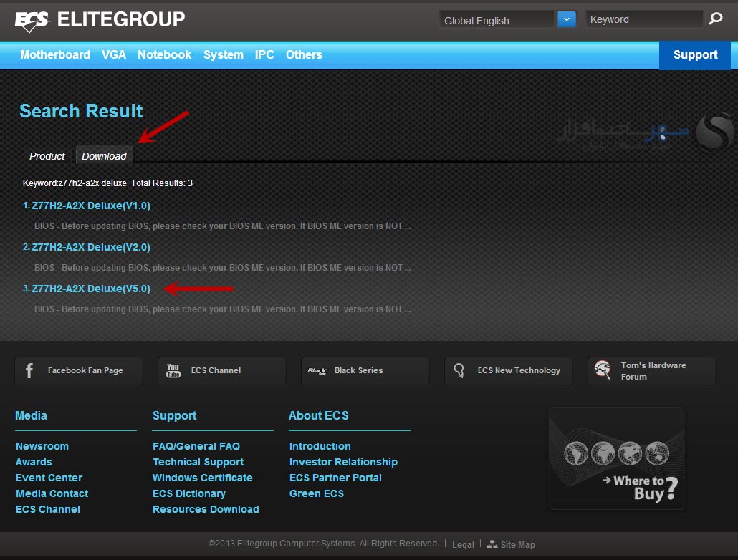Open the Motherboard menu
The image size is (738, 560).
click(55, 55)
